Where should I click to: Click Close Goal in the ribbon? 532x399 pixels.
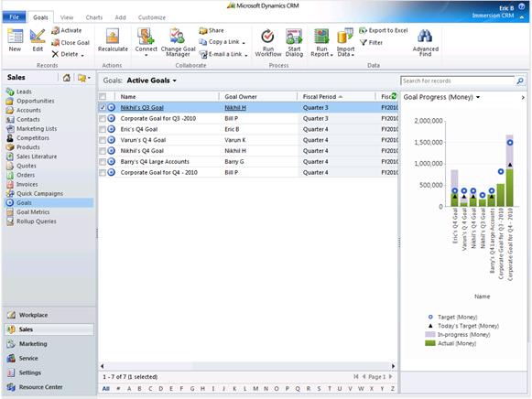coord(71,42)
